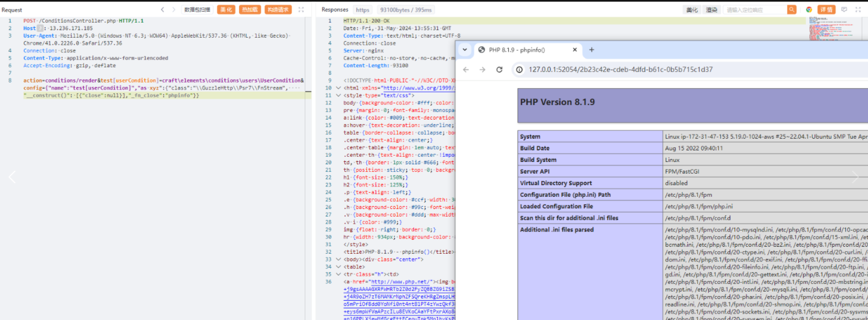Click the Accept-Encoding gzip, deflate line
This screenshot has height=320, width=868.
click(69, 66)
